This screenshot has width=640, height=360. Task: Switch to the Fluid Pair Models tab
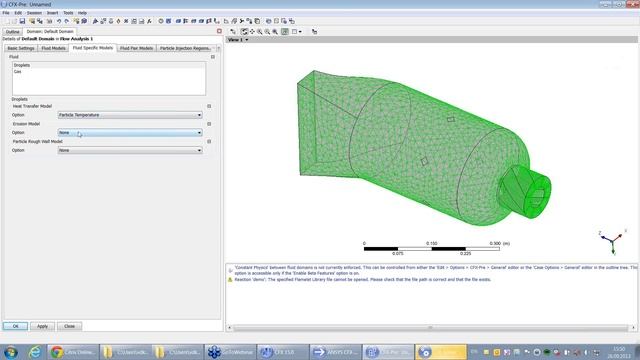136,48
